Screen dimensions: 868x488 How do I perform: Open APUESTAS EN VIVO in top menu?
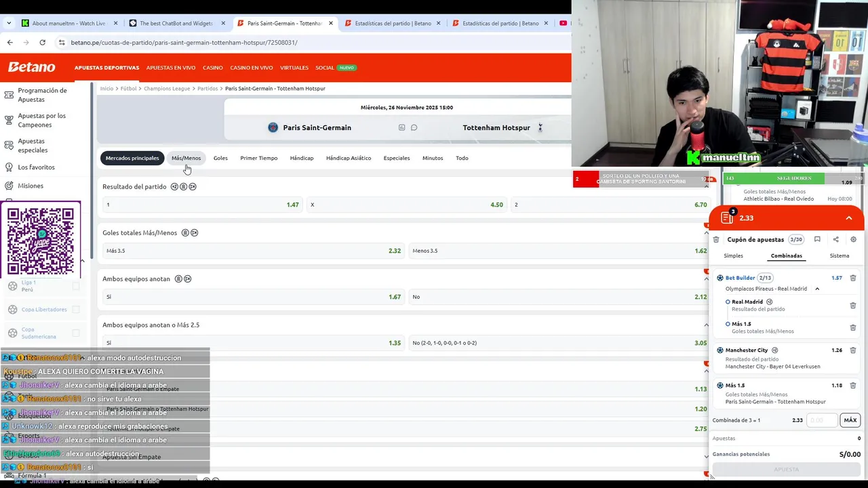171,68
